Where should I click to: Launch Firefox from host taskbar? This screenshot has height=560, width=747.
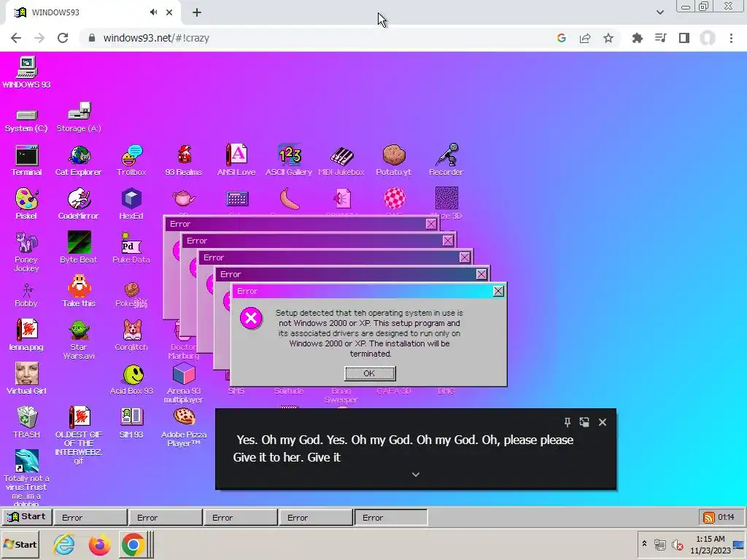[x=99, y=544]
